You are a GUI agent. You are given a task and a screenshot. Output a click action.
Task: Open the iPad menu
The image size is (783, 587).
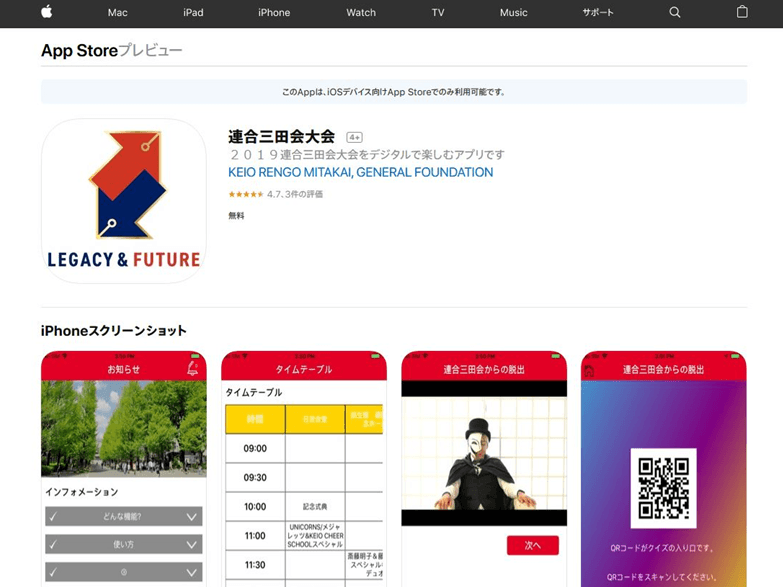[193, 12]
